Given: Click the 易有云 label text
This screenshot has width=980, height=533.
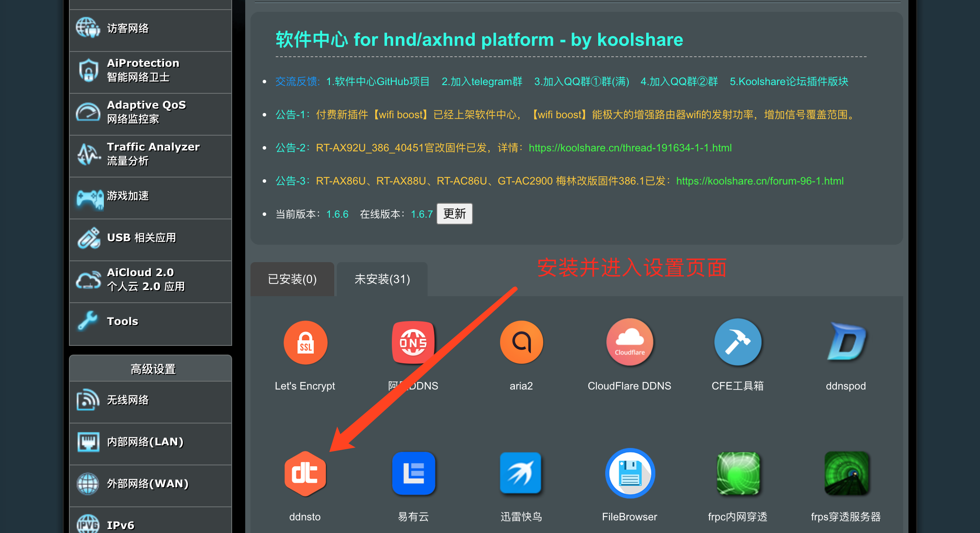Looking at the screenshot, I should click(x=413, y=517).
